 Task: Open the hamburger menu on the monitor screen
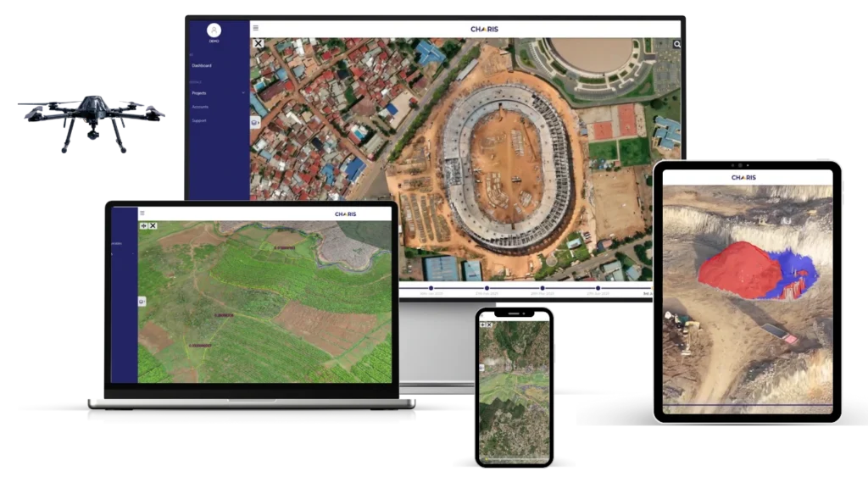(256, 28)
